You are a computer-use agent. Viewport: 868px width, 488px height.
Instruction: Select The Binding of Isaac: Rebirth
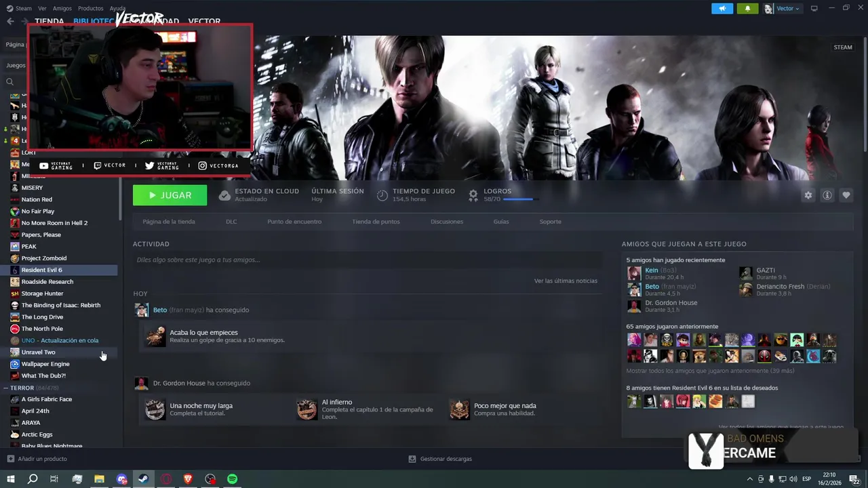61,305
